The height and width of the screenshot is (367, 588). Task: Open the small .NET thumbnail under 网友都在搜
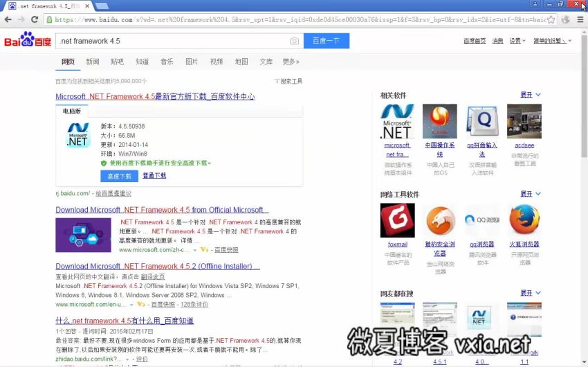click(479, 316)
